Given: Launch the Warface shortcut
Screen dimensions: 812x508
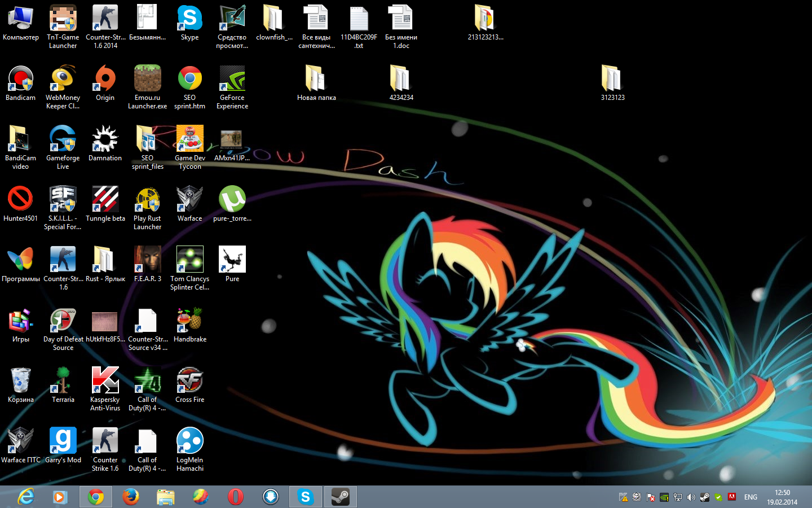Looking at the screenshot, I should pyautogui.click(x=190, y=204).
